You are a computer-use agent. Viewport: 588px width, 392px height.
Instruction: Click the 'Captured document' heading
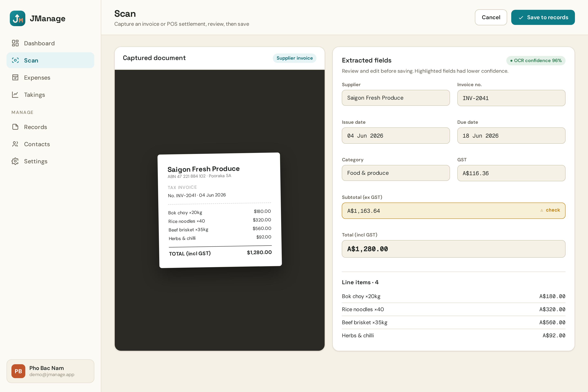(154, 58)
